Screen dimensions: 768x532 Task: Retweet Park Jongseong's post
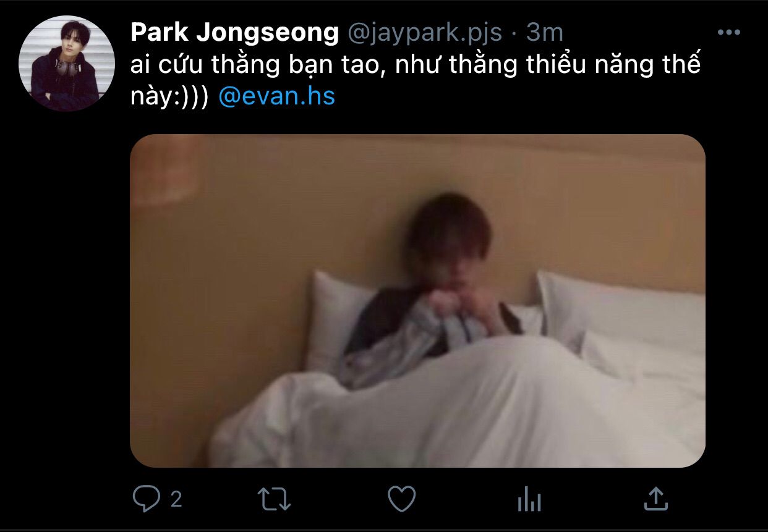coord(274,499)
